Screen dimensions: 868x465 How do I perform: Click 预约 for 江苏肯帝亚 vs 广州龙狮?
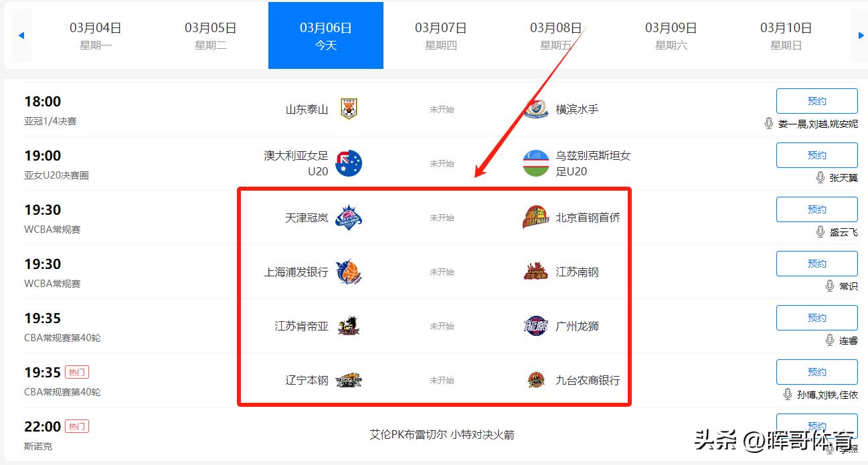pyautogui.click(x=816, y=318)
